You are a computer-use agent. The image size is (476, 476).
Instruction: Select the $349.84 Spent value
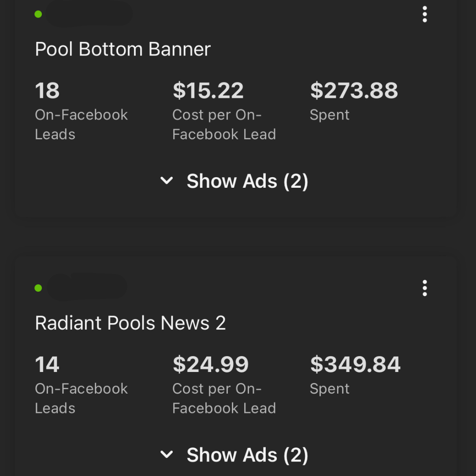[x=355, y=364]
